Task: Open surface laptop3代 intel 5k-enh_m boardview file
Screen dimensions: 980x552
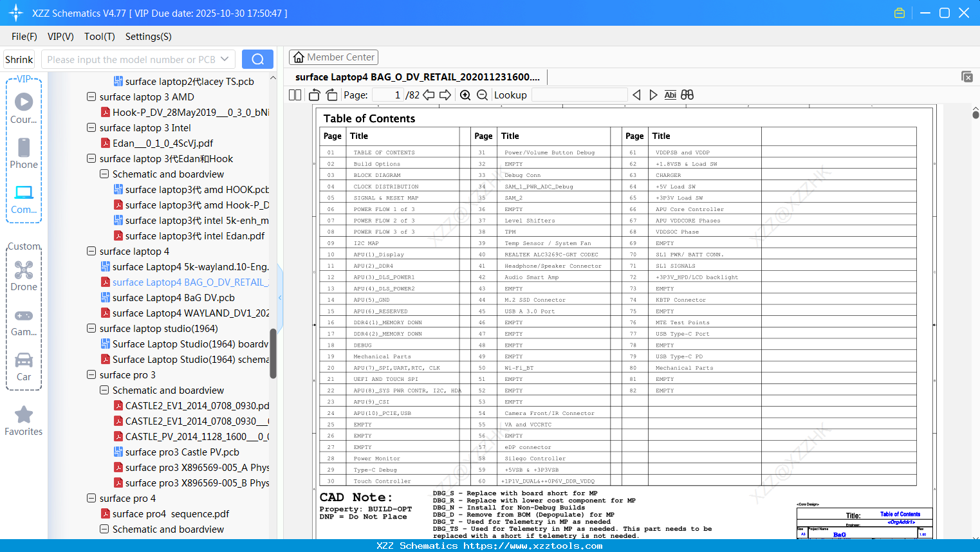Action: coord(192,221)
